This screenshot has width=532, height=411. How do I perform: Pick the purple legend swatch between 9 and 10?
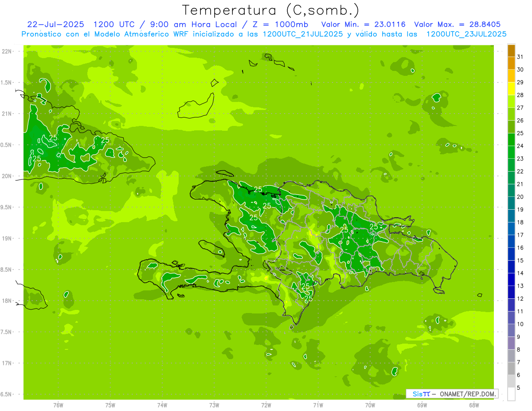click(x=511, y=330)
